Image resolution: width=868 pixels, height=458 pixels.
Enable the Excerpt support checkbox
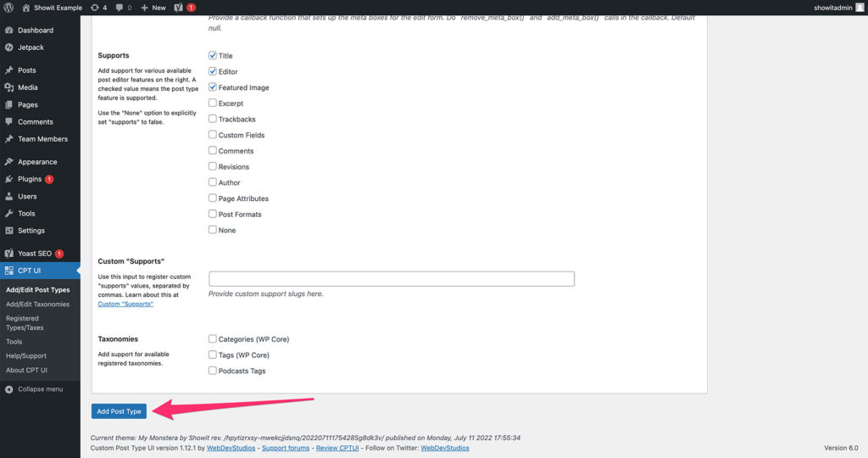tap(213, 103)
